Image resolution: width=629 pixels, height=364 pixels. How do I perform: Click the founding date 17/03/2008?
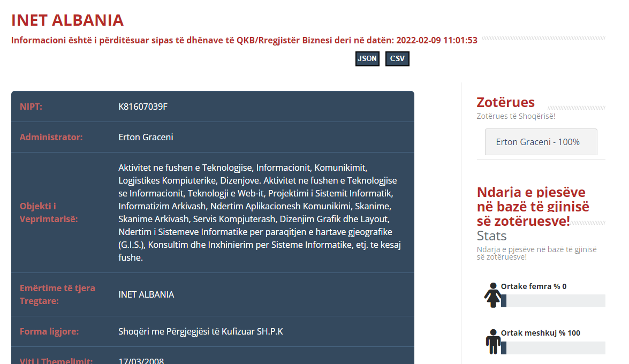click(x=141, y=361)
